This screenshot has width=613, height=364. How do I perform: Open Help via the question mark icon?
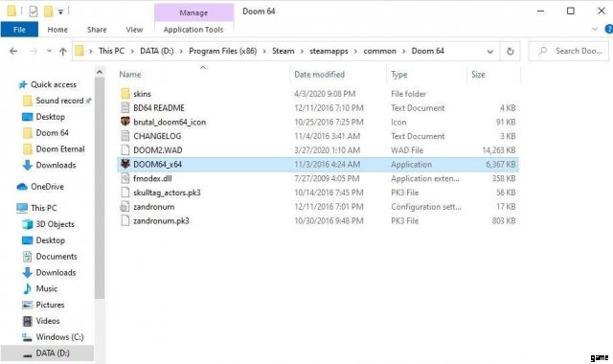pos(609,29)
